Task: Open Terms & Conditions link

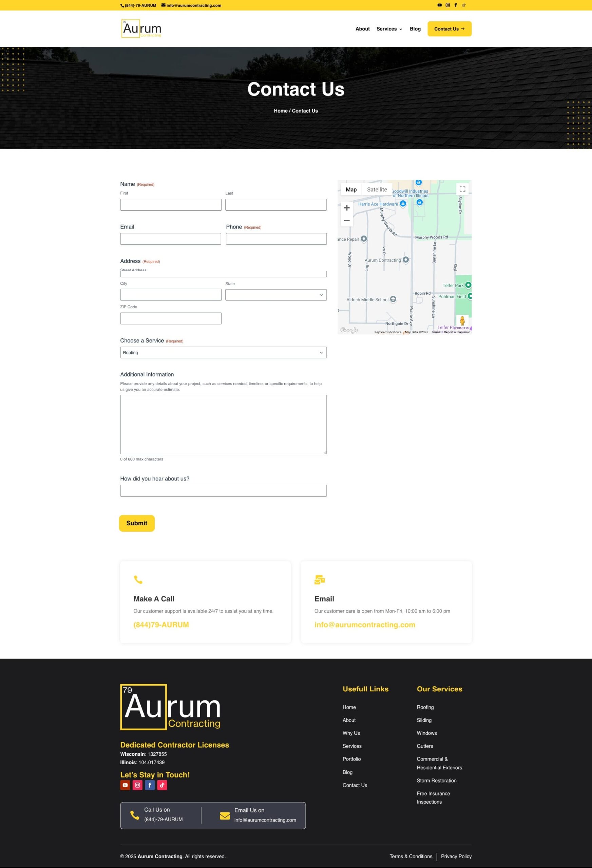Action: tap(411, 856)
